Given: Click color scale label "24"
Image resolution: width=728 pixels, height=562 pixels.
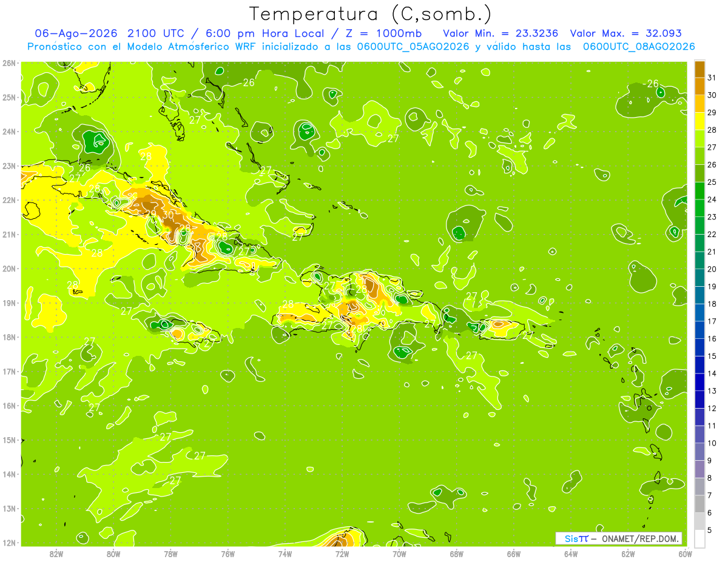Looking at the screenshot, I should point(712,199).
